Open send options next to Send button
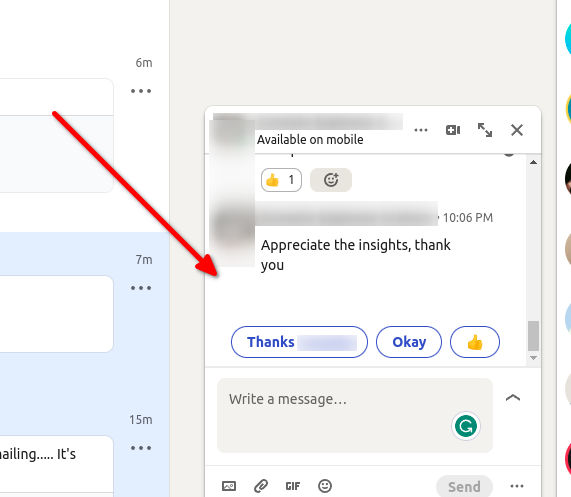 (517, 486)
